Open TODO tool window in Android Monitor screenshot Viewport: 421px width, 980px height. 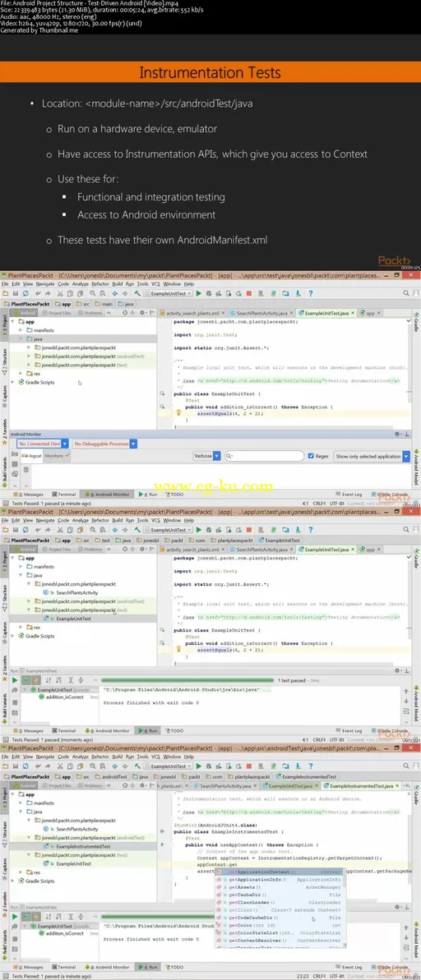click(174, 494)
